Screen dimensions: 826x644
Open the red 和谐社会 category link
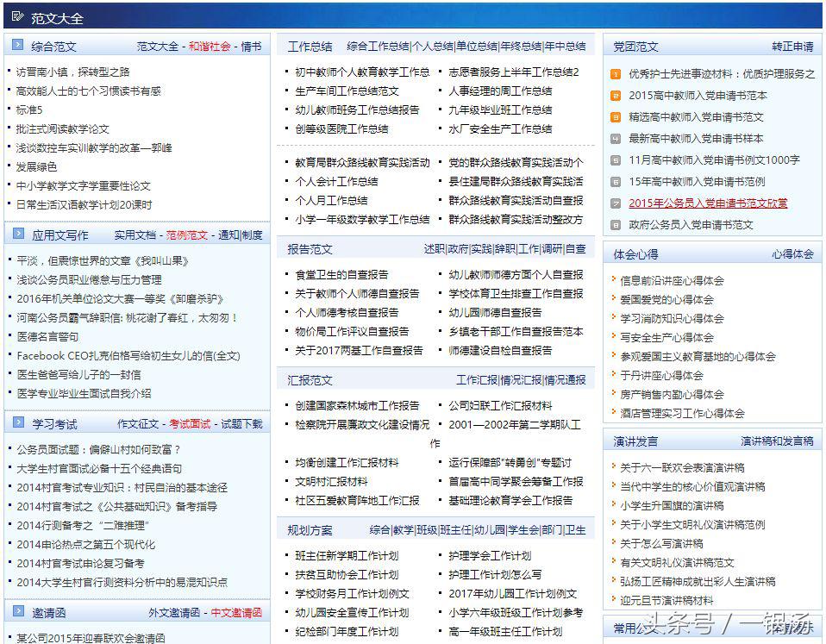click(210, 47)
